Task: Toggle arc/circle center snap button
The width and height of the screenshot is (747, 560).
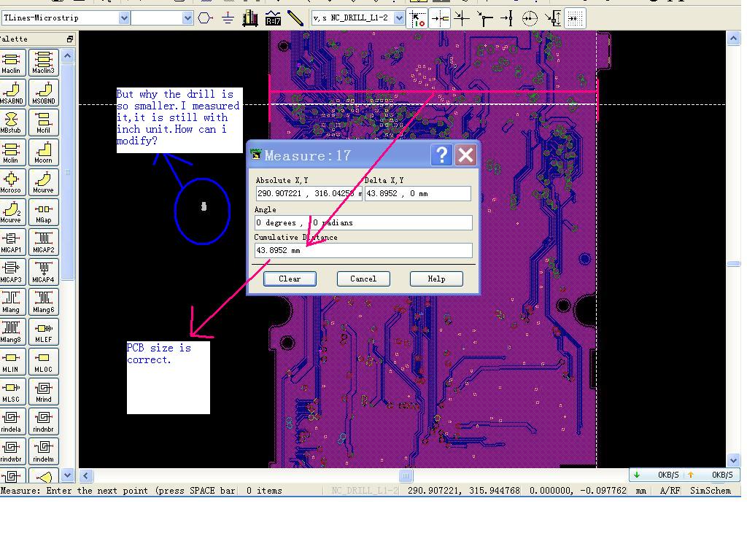Action: pos(530,18)
